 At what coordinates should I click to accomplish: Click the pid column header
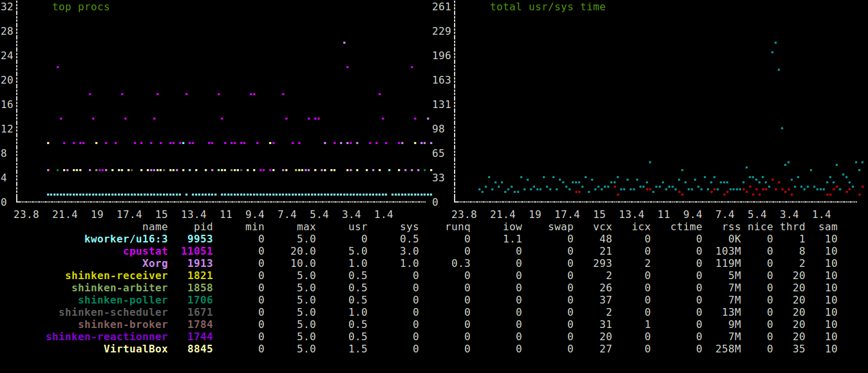[204, 226]
